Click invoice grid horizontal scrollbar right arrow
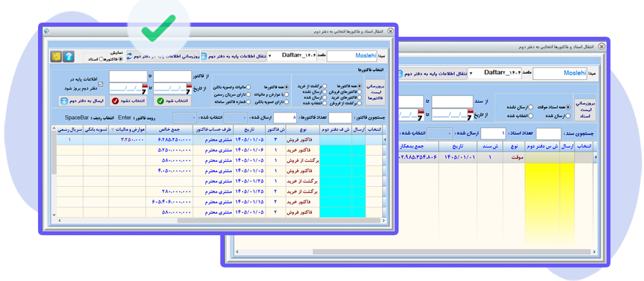 point(384,220)
